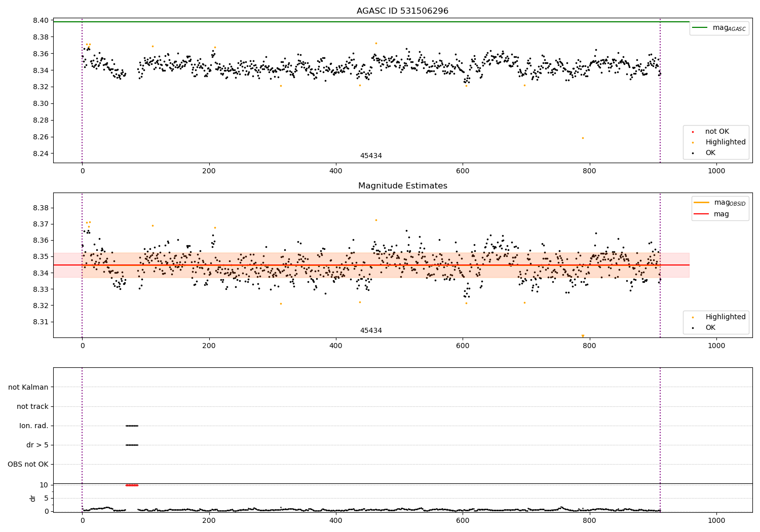Click the 200 x-tick in bottom panel
760x532 pixels.
tap(209, 520)
